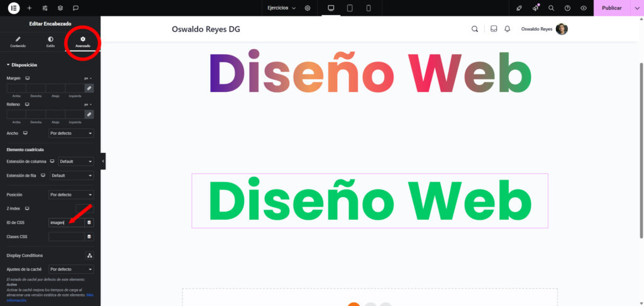Open the Ejercicios document selector
644x306 pixels.
(280, 8)
